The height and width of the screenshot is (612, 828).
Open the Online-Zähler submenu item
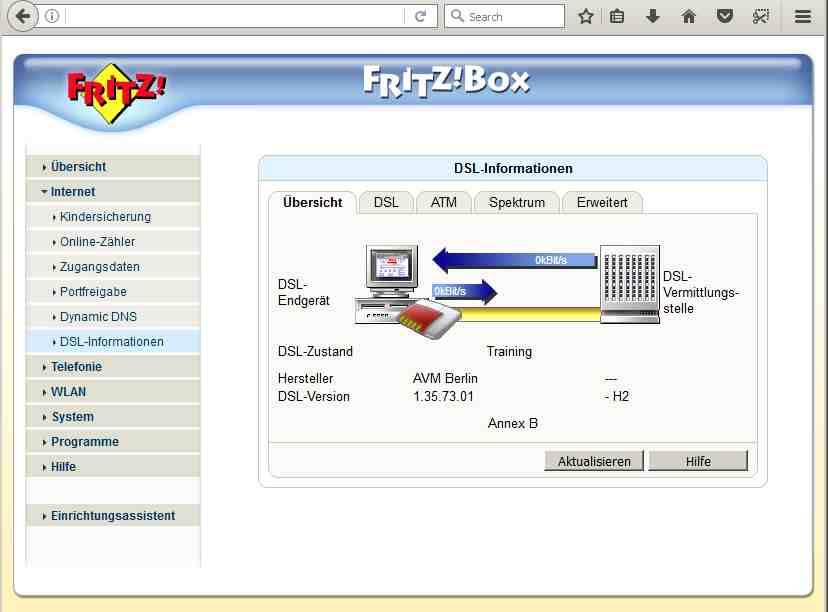pos(97,242)
